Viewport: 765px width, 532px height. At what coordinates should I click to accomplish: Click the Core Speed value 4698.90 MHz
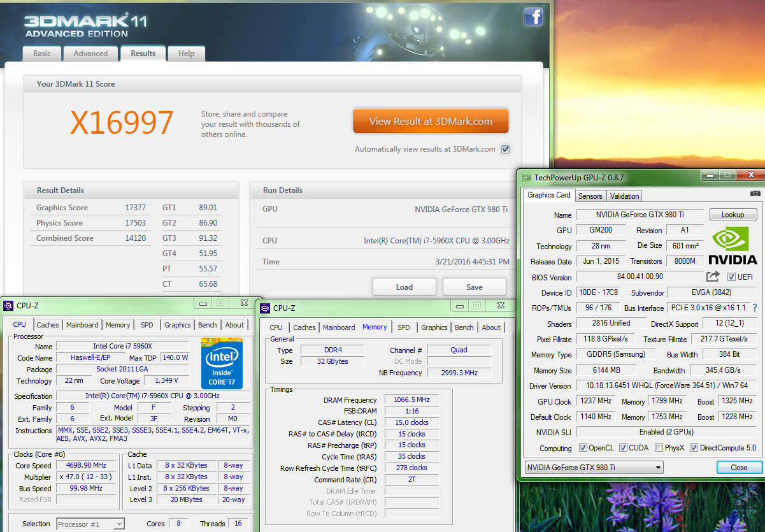click(87, 465)
